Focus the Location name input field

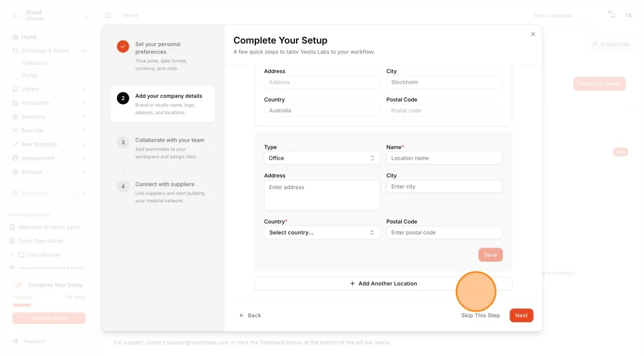pos(444,158)
